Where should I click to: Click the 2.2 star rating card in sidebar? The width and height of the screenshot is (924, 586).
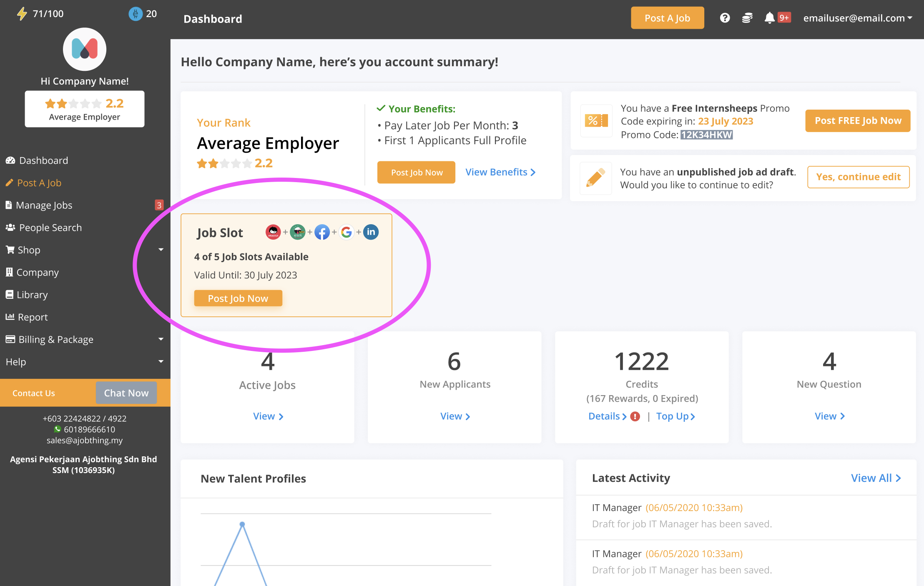[85, 109]
